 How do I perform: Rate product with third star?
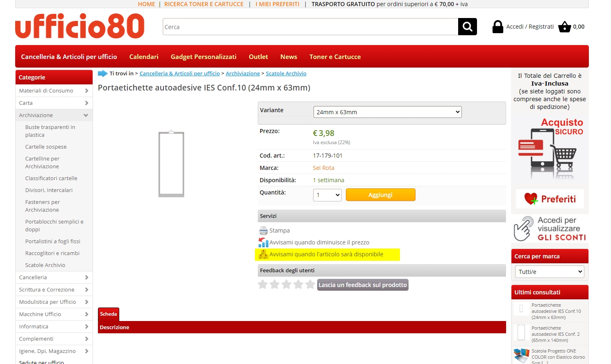pyautogui.click(x=286, y=284)
